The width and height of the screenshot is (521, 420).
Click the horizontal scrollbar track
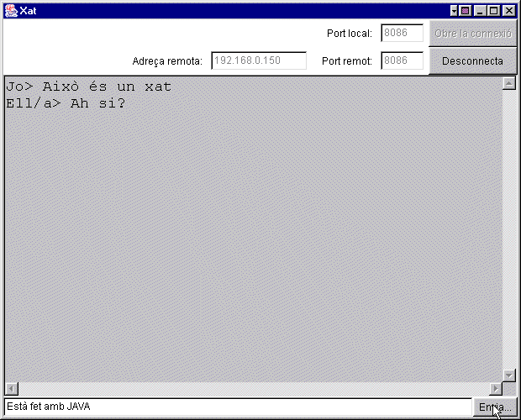coord(254,388)
